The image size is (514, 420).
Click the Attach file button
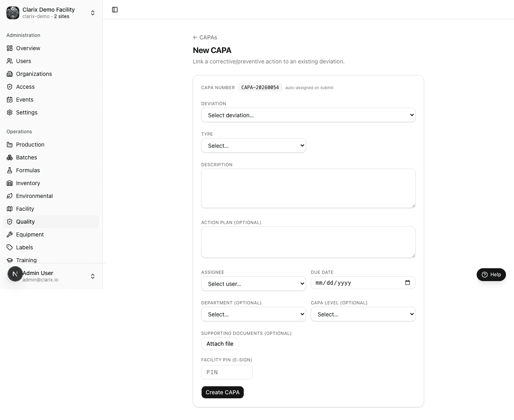click(220, 344)
